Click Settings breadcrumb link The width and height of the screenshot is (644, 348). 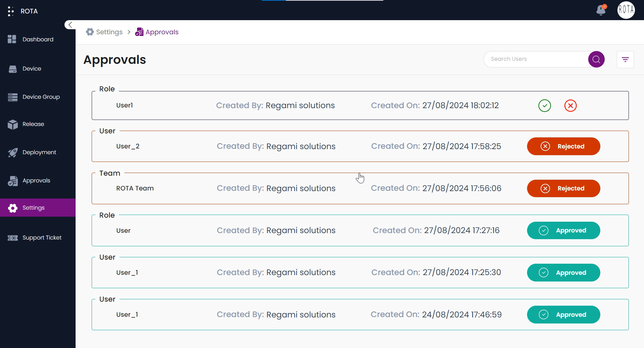point(109,32)
